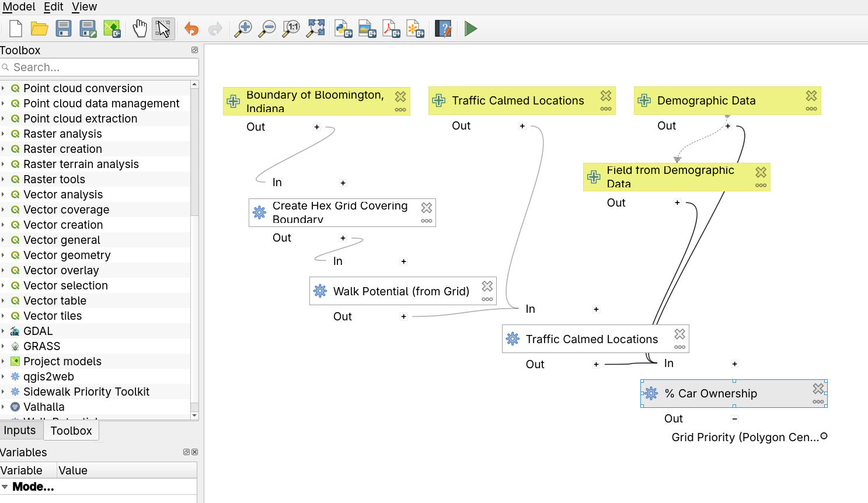Switch to the Inputs tab
Viewport: 868px width, 503px height.
tap(20, 431)
